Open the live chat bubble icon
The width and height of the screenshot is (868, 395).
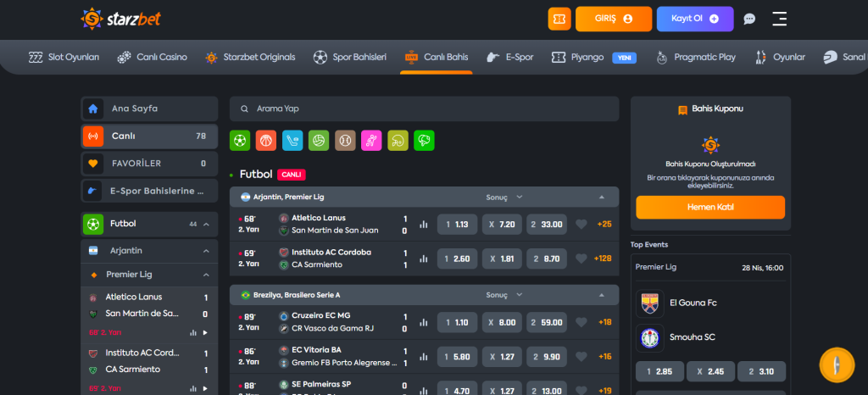[749, 19]
